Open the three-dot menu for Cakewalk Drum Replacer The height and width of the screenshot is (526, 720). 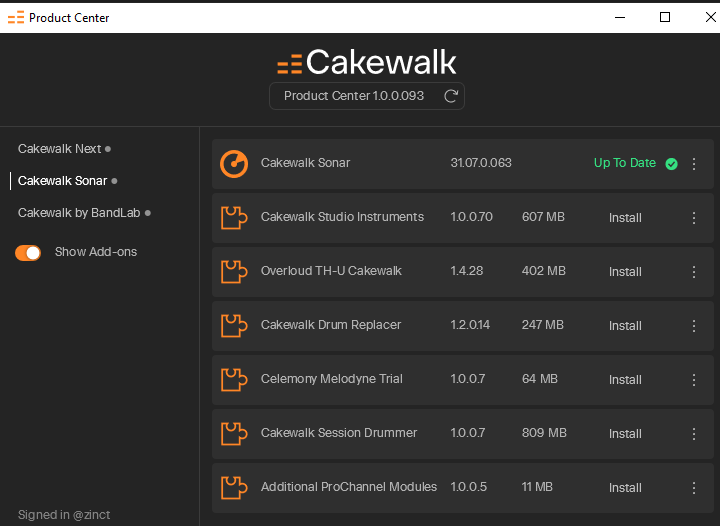(694, 325)
